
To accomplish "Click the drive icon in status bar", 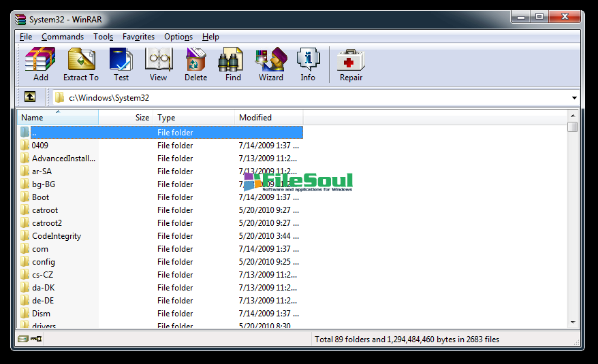I will pos(23,338).
